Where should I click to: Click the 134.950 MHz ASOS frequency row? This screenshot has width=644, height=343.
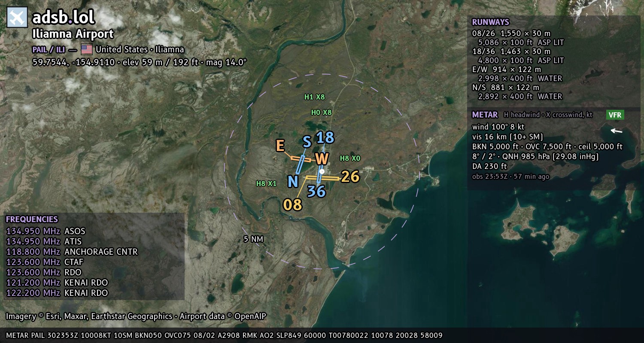click(x=46, y=231)
